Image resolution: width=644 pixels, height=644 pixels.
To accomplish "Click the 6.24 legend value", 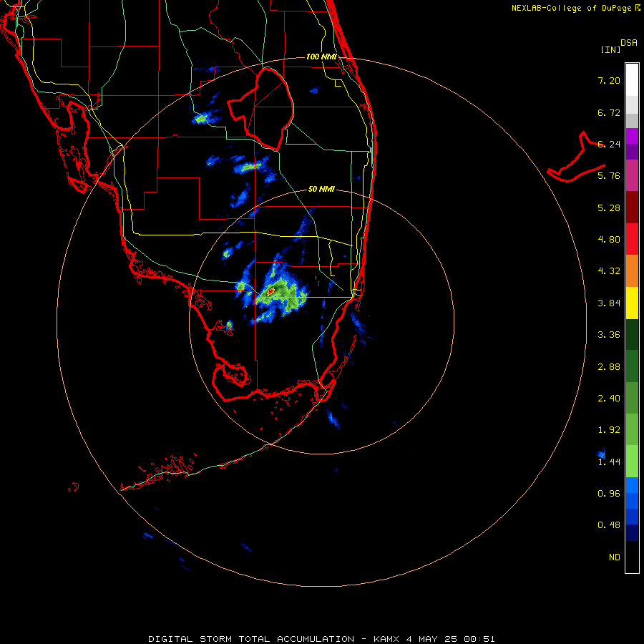I will pyautogui.click(x=609, y=144).
